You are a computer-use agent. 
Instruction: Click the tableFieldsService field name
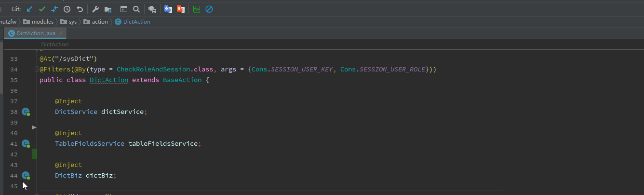tap(163, 144)
